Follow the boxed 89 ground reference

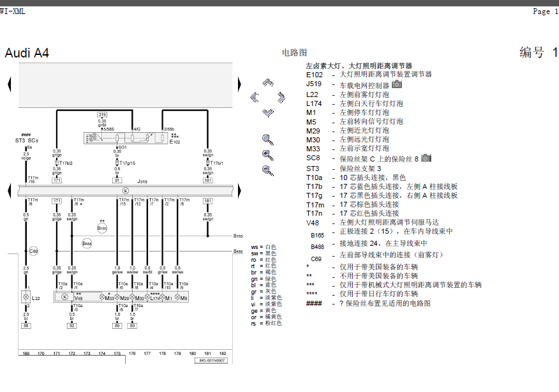[117, 326]
